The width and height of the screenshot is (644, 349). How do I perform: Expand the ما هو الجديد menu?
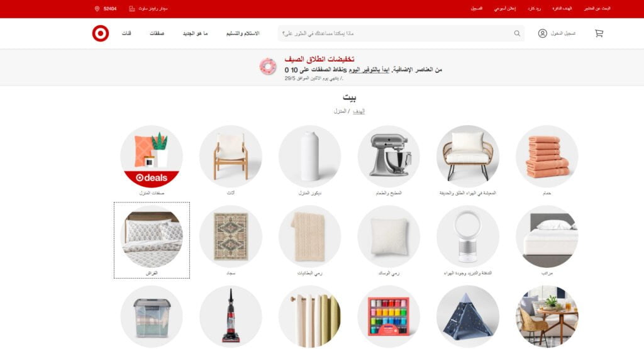pyautogui.click(x=195, y=33)
